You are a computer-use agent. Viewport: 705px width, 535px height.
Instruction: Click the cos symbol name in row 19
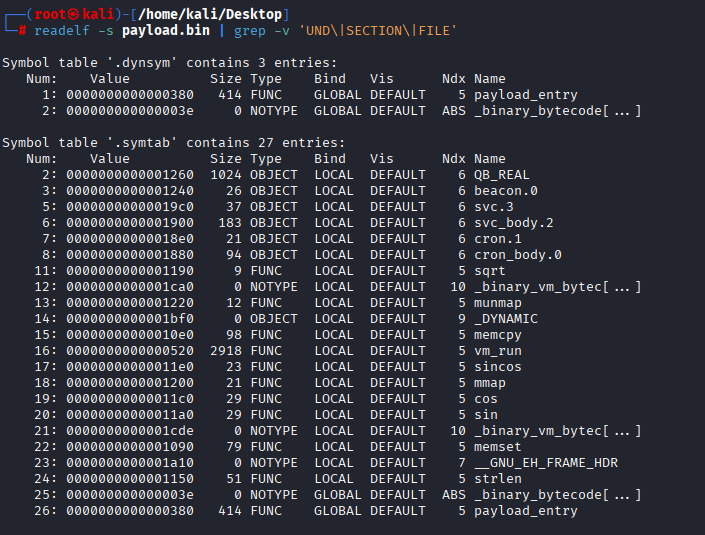coord(486,399)
